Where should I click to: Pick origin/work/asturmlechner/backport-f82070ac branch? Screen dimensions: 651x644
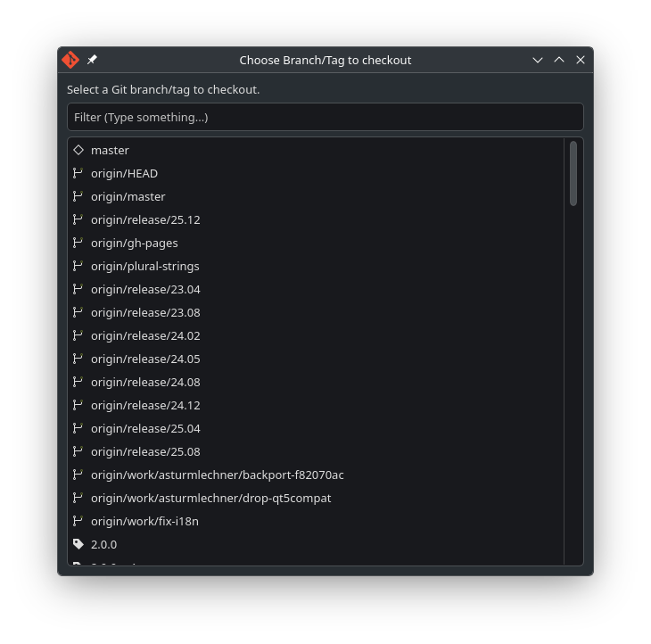click(x=217, y=475)
